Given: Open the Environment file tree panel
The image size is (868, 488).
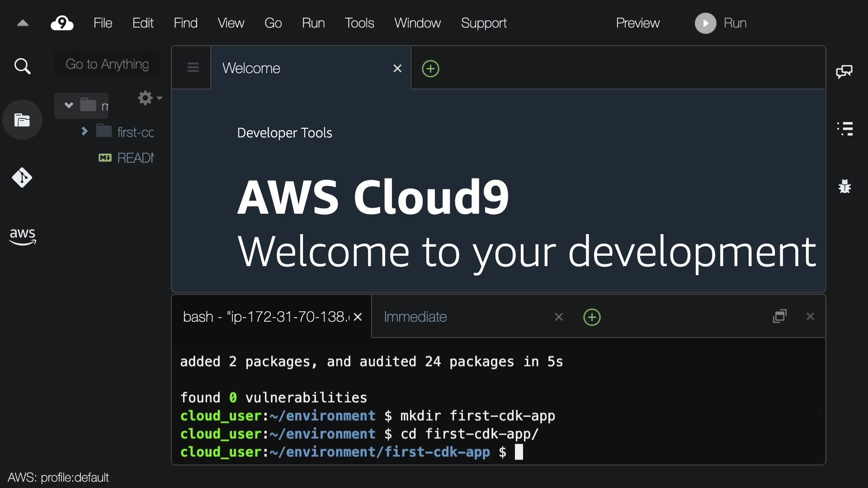Looking at the screenshot, I should (22, 120).
